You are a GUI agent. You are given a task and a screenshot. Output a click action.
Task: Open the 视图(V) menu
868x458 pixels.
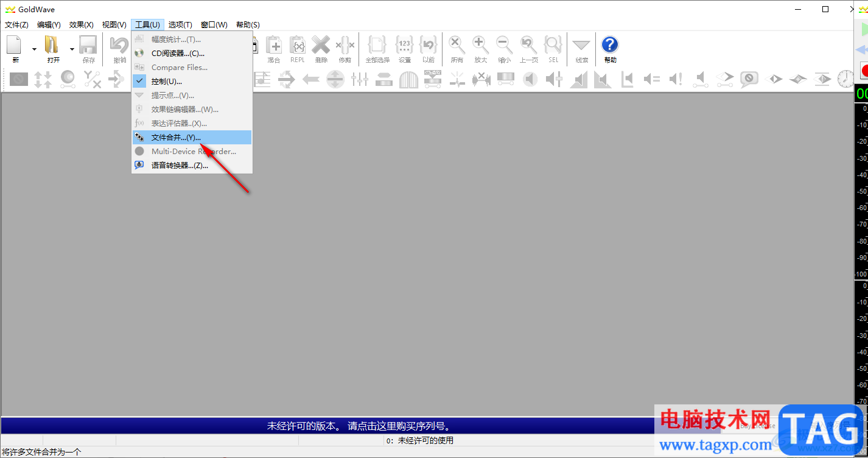coord(114,25)
